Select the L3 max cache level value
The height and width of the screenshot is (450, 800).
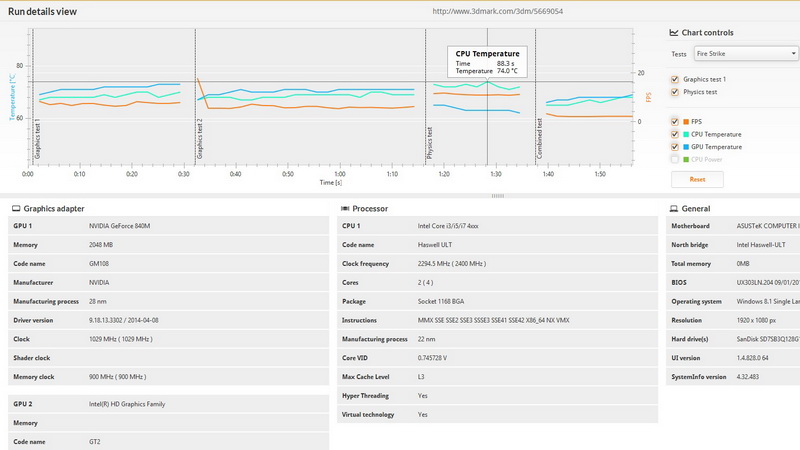pyautogui.click(x=421, y=377)
